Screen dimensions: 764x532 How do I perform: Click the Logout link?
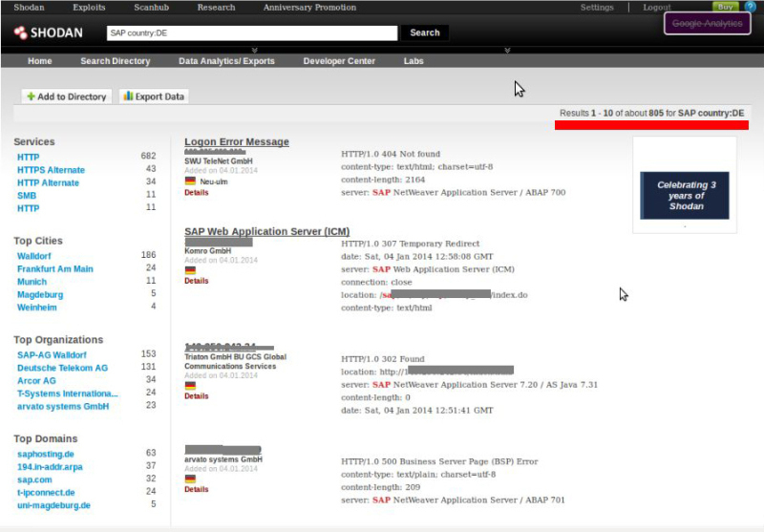click(657, 8)
